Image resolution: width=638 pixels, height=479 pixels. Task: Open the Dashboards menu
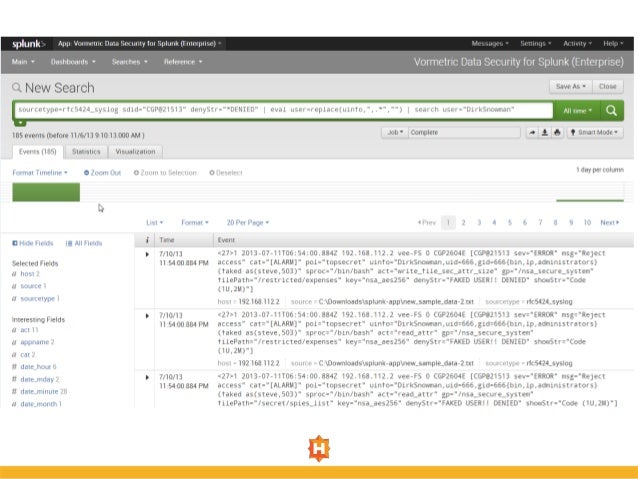coord(73,62)
